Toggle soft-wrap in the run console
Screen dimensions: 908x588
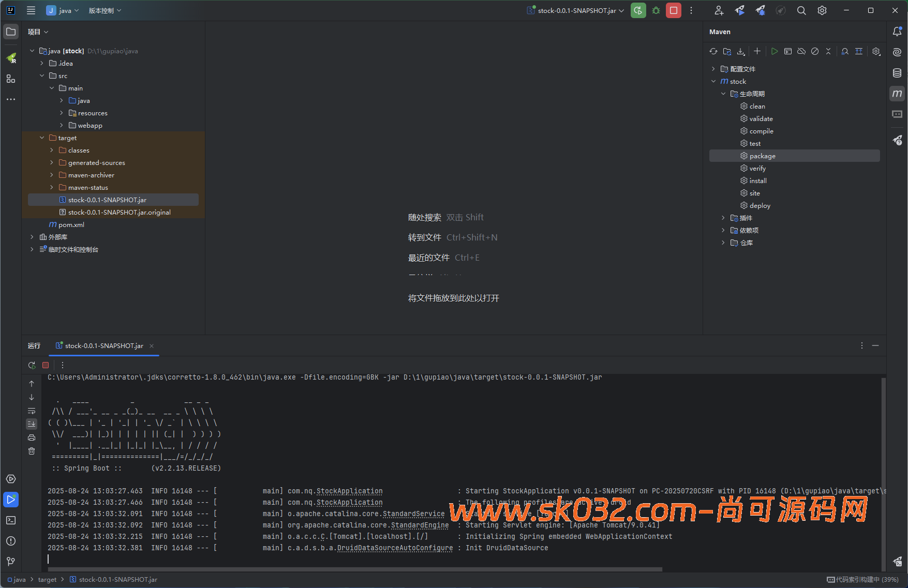(x=32, y=411)
